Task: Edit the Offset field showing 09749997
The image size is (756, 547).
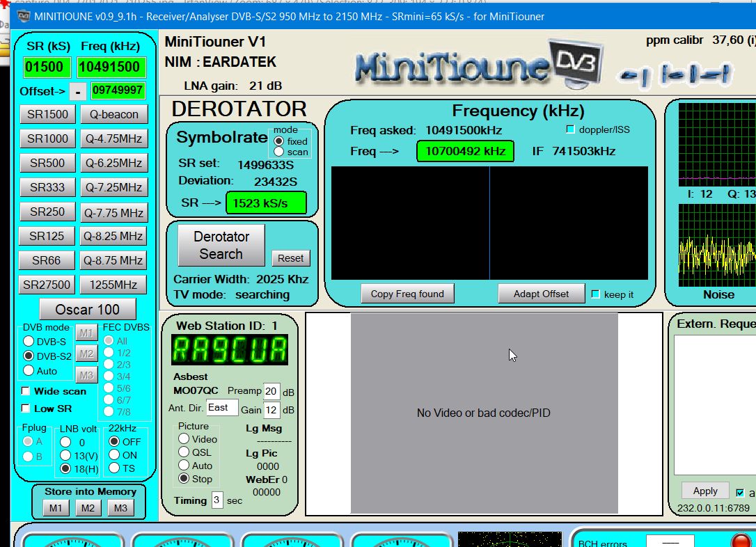Action: [x=117, y=90]
